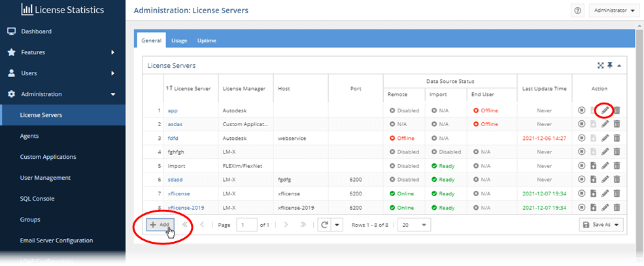Screen dimensions: 644x266
Task: Edit the sdasd license server
Action: 605,179
